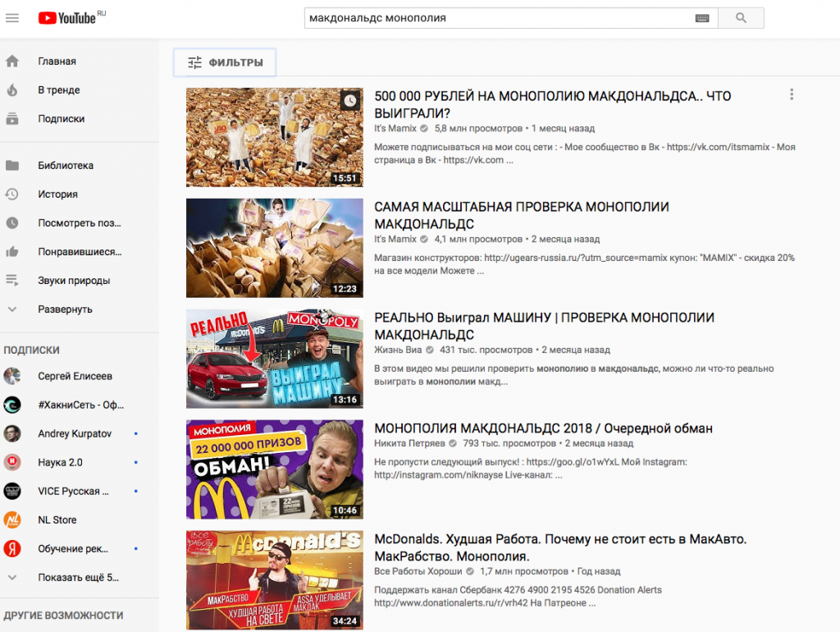Image resolution: width=840 pixels, height=632 pixels.
Task: Open Жизнь Виа channel link
Action: pos(398,350)
